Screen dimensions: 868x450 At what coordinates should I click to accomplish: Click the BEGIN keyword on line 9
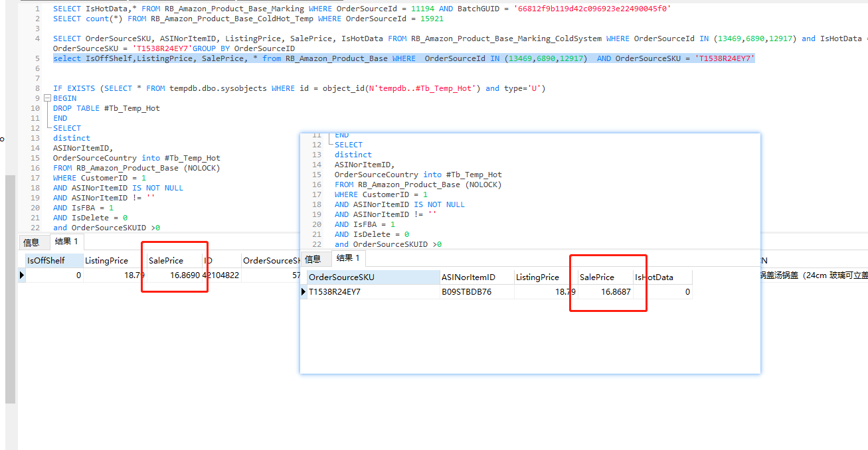tap(65, 98)
